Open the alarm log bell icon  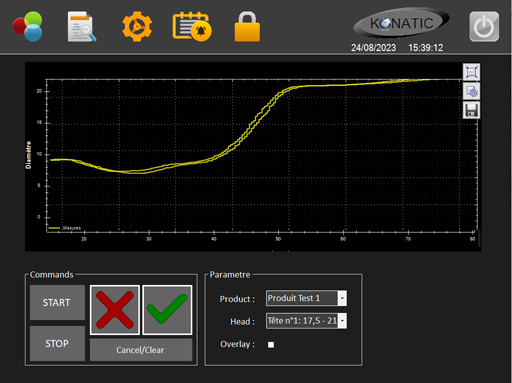(192, 27)
